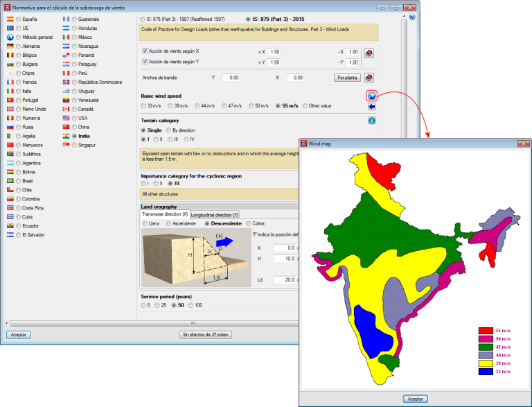
Task: Open the wind map globe icon
Action: pos(371,96)
